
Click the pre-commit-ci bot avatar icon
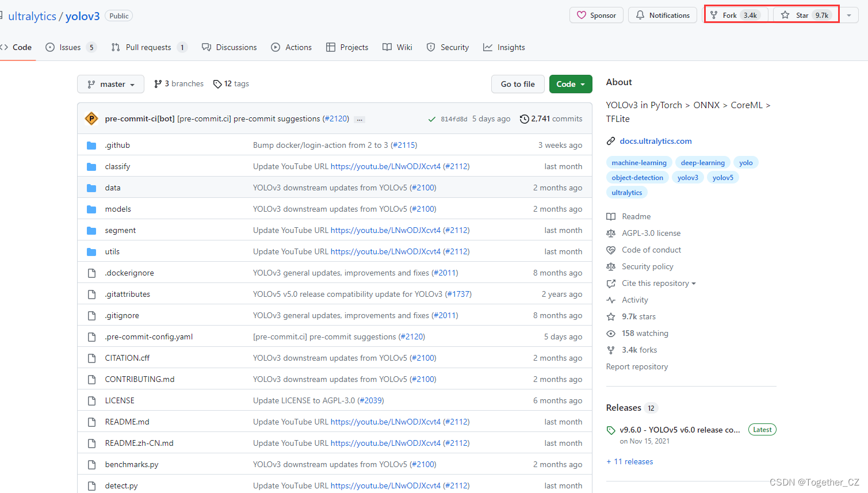pyautogui.click(x=91, y=119)
